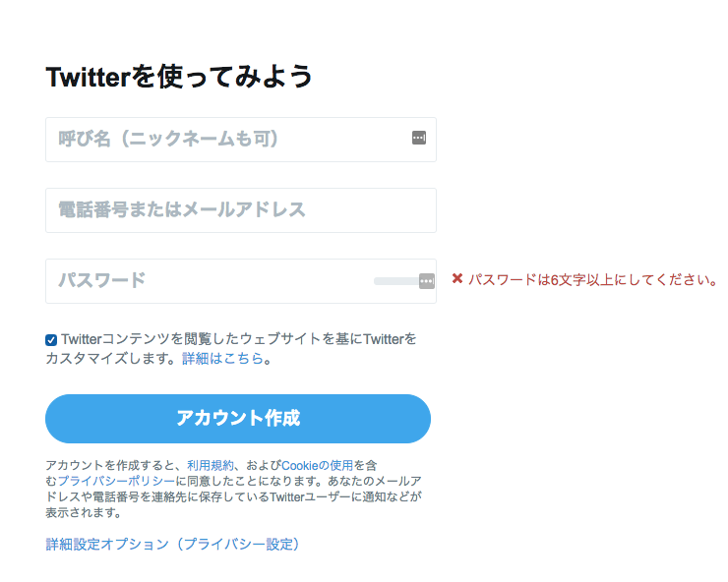The width and height of the screenshot is (728, 582).
Task: Click the password manager icon in the name field
Action: click(x=419, y=139)
